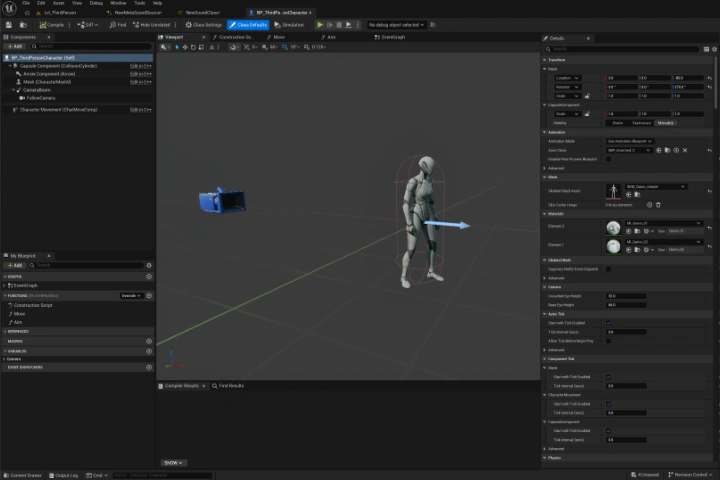
Task: Reset Location to default arrow icon
Action: click(709, 78)
